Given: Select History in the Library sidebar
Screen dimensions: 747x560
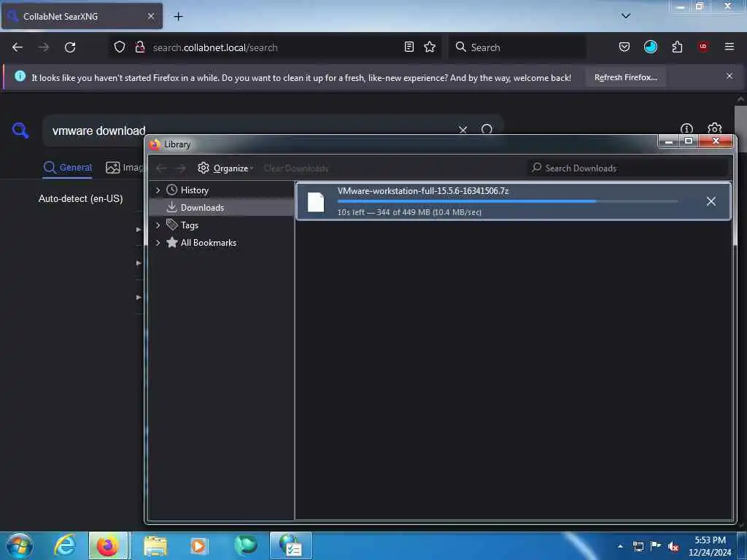Looking at the screenshot, I should coord(194,190).
